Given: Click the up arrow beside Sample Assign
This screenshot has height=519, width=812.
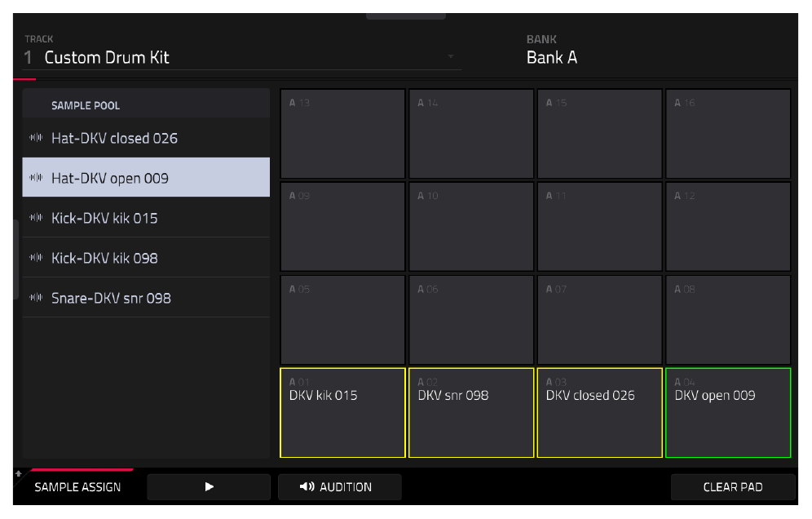Looking at the screenshot, I should tap(19, 473).
